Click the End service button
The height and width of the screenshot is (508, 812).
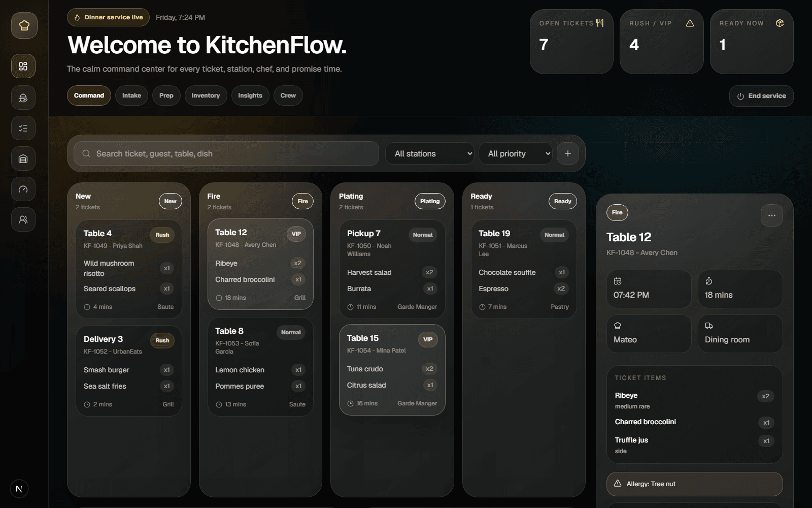[x=761, y=96]
